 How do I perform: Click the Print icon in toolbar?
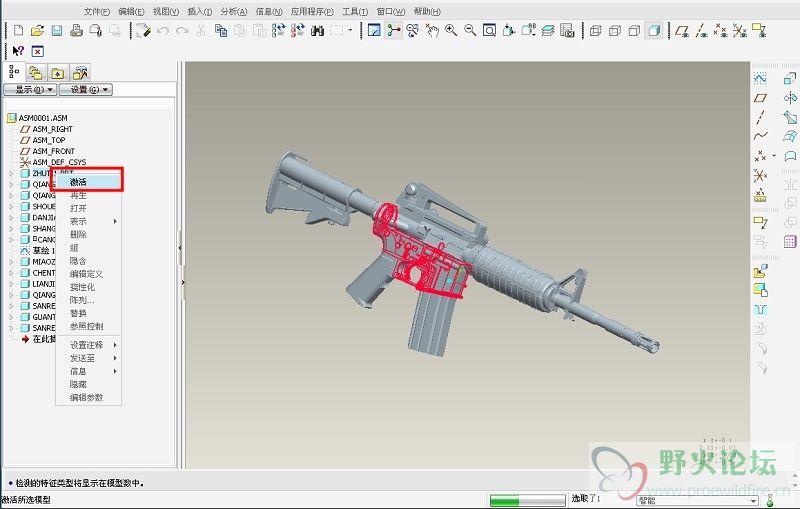coord(76,31)
